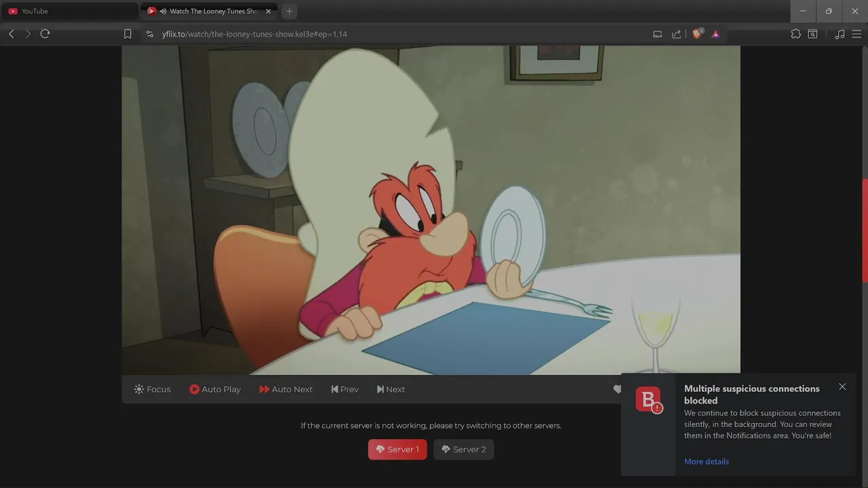The image size is (868, 488).
Task: View site settings icon in address bar
Action: (150, 34)
